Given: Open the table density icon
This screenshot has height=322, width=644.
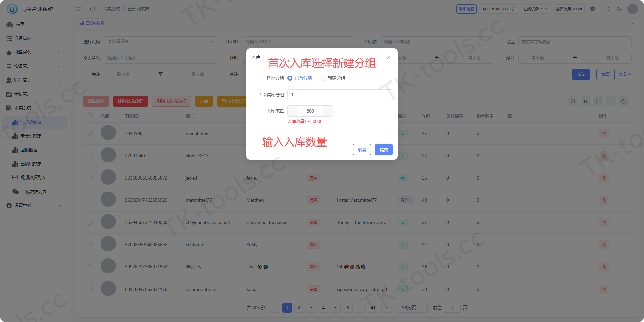Looking at the screenshot, I should 611,101.
